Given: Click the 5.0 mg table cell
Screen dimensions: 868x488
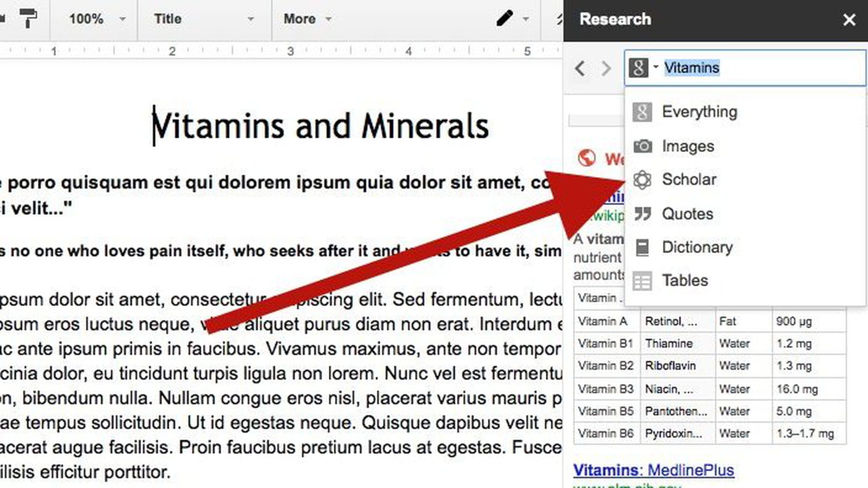Looking at the screenshot, I should coord(809,412).
